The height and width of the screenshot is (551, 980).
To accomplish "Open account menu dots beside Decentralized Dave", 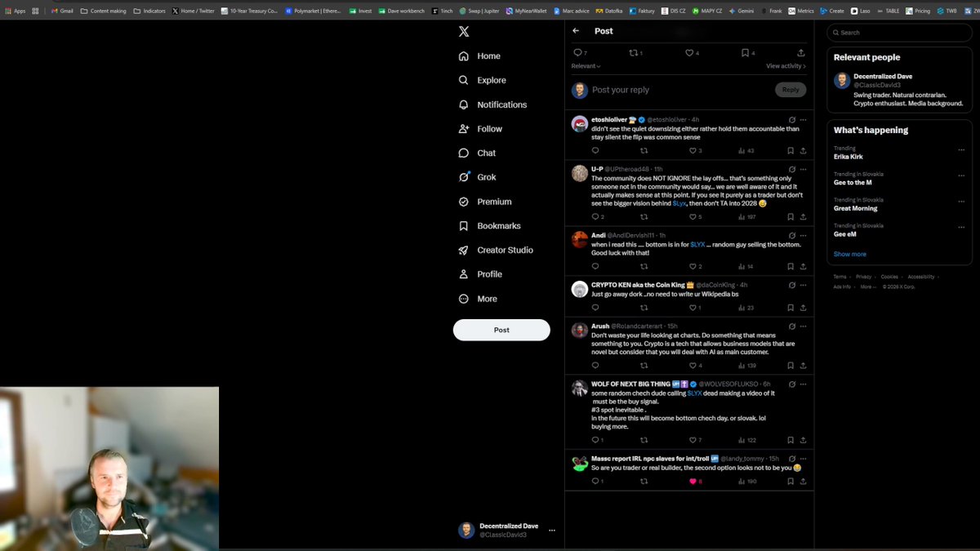I will click(552, 531).
